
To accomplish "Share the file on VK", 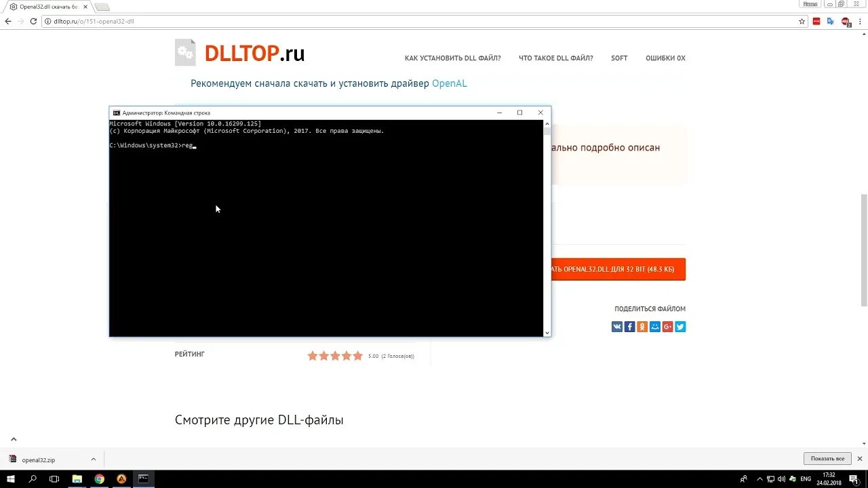I will [617, 327].
